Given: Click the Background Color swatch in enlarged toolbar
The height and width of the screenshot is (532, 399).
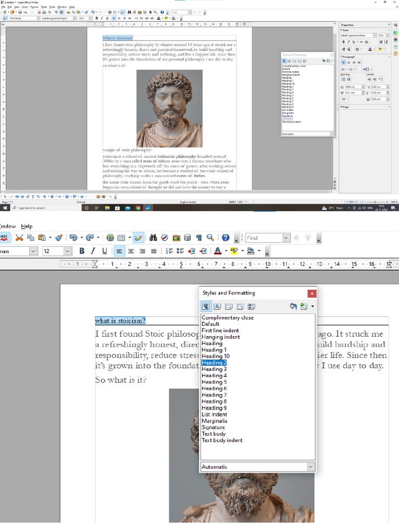Looking at the screenshot, I should click(251, 251).
